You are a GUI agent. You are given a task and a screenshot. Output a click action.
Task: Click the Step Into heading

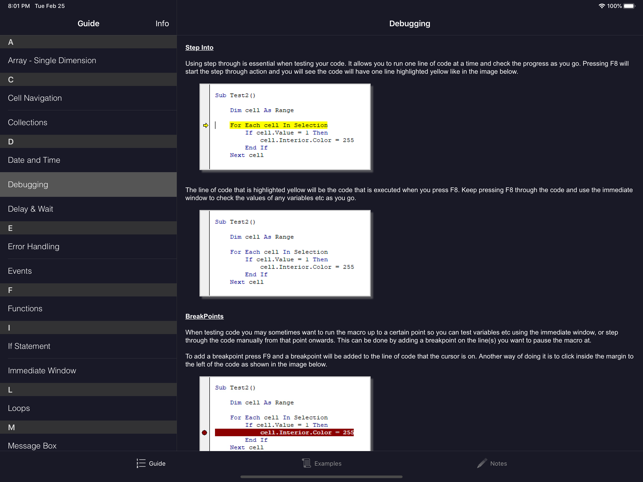[199, 48]
